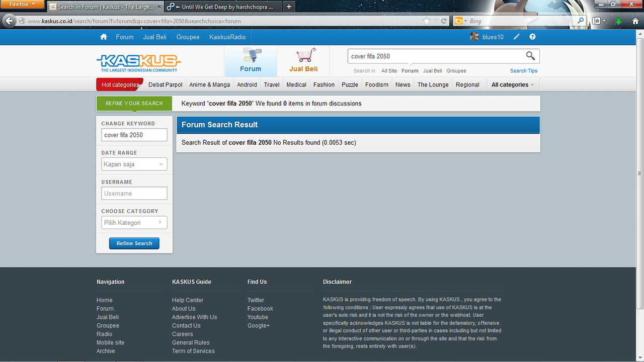The width and height of the screenshot is (644, 362).
Task: Click blues10 username link
Action: click(x=493, y=37)
